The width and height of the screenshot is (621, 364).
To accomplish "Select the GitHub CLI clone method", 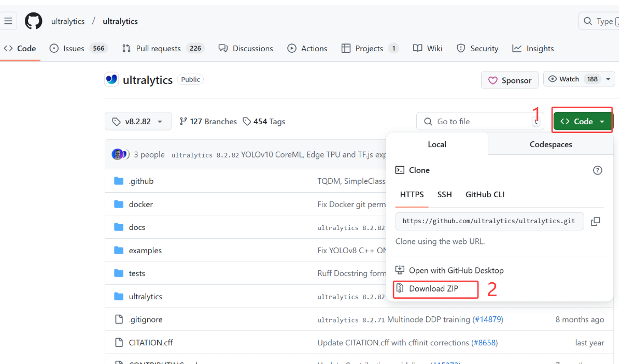I will pyautogui.click(x=485, y=195).
